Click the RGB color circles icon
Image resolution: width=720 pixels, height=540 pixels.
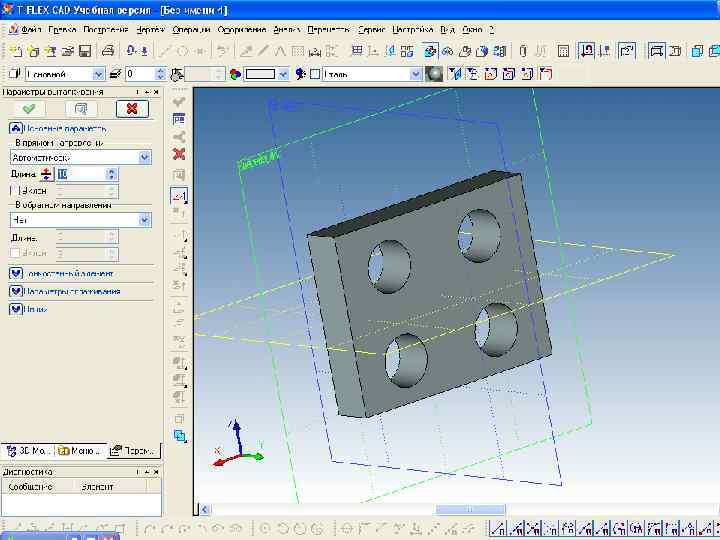coord(235,74)
